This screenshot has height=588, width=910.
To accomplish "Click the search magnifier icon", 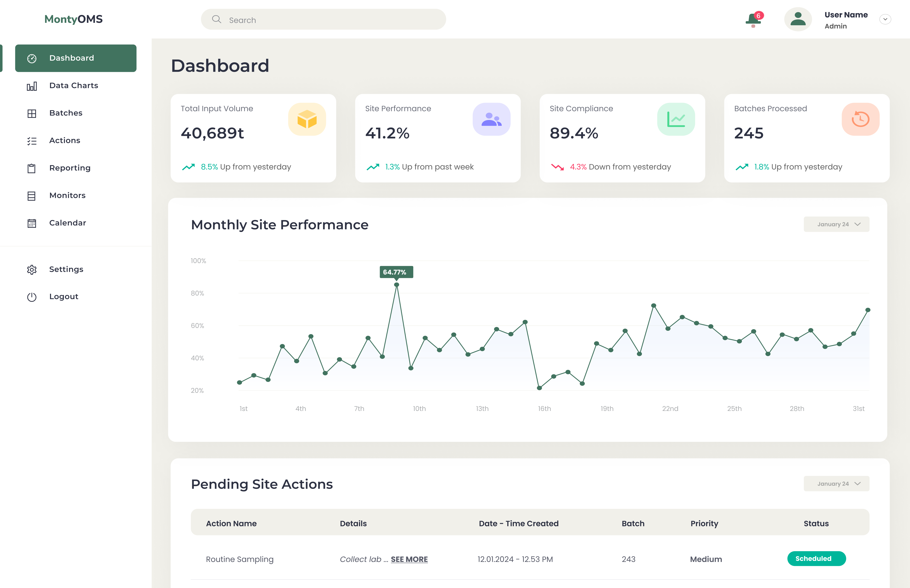I will pos(216,19).
